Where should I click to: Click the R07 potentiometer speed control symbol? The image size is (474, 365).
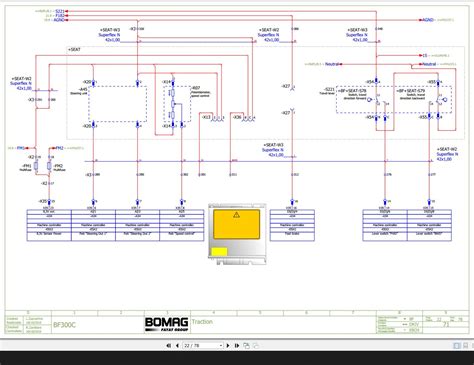point(173,104)
